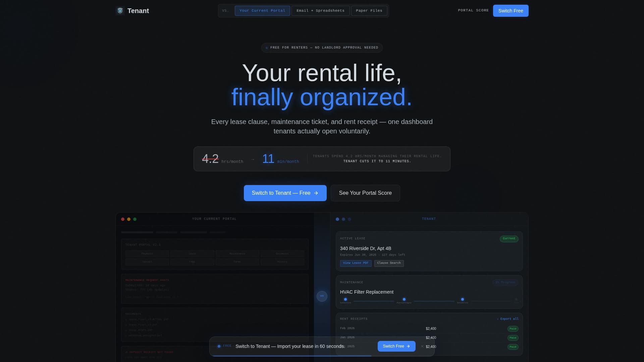The image size is (644, 362).
Task: Click the 11 min/month stat
Action: tap(280, 159)
